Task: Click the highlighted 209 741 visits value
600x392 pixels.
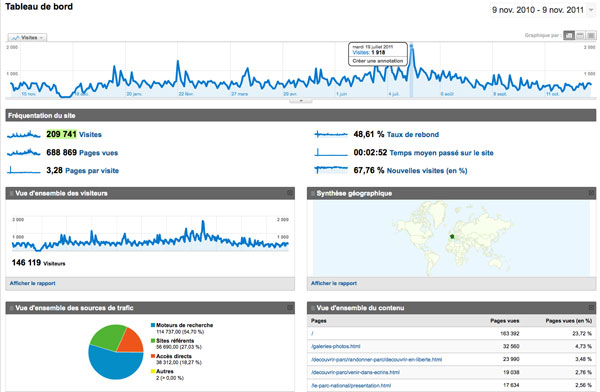Action: 61,134
